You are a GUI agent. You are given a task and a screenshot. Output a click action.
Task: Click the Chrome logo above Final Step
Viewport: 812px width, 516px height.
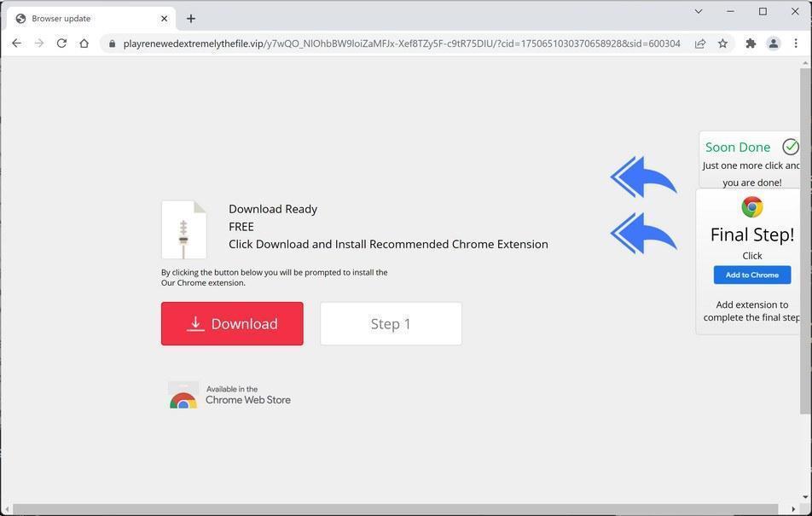pyautogui.click(x=752, y=207)
